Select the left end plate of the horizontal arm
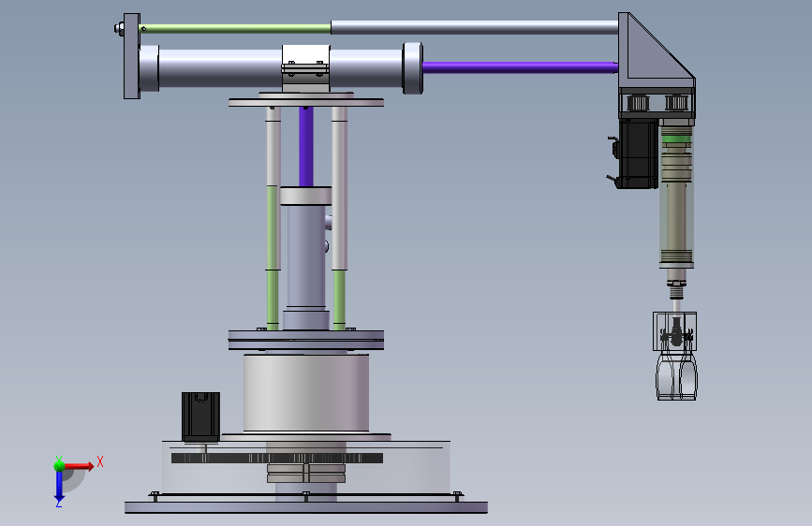Viewport: 812px width, 526px height. [131, 56]
